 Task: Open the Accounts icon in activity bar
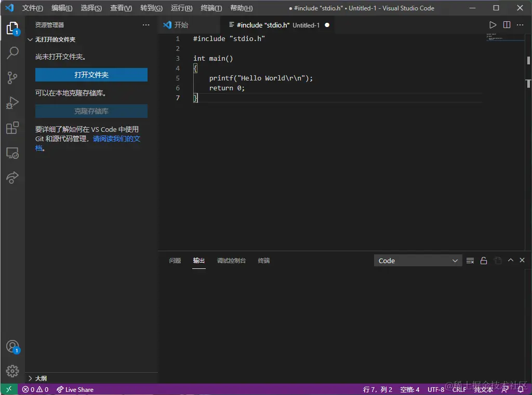coord(12,347)
